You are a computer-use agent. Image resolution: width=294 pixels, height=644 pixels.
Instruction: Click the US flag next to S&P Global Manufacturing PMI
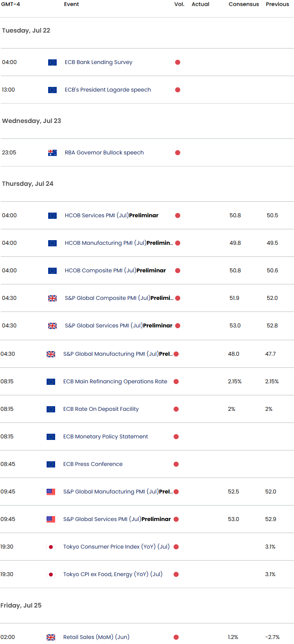click(51, 492)
